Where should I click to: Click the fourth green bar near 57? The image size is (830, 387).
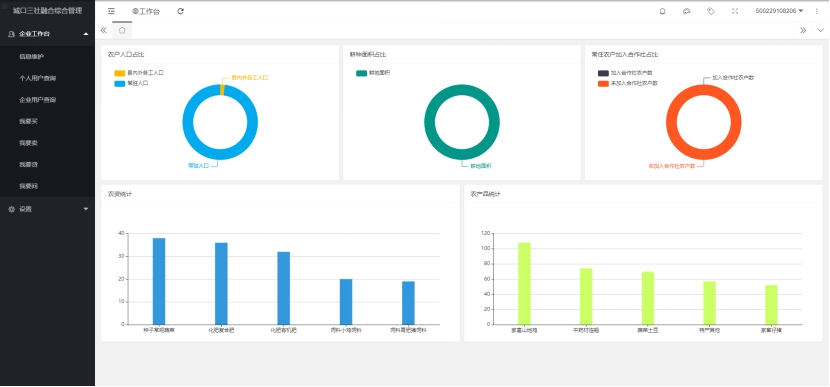click(709, 303)
